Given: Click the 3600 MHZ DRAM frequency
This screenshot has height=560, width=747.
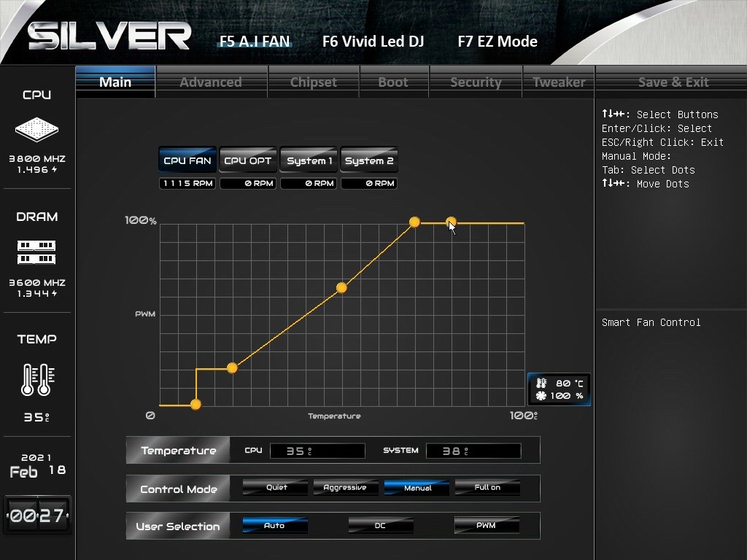Looking at the screenshot, I should 37,282.
